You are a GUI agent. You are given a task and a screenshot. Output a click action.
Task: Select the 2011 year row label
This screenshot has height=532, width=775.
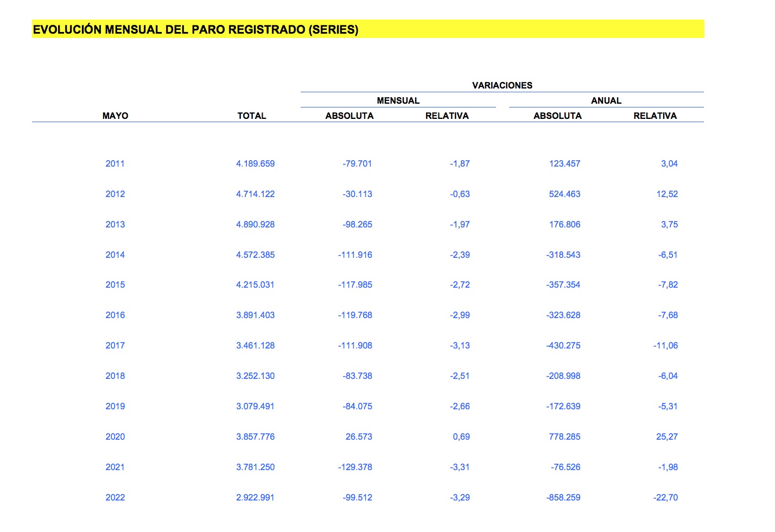click(x=115, y=163)
